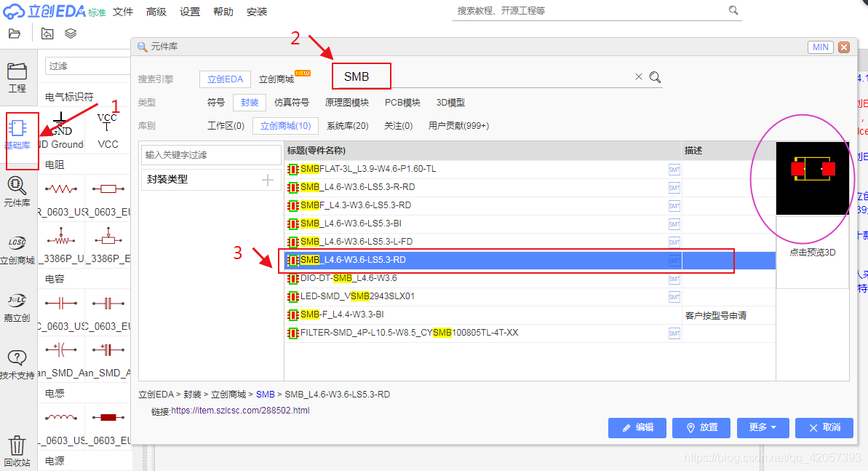Click the top bar search magnifier icon
Image resolution: width=868 pixels, height=471 pixels.
pos(733,10)
